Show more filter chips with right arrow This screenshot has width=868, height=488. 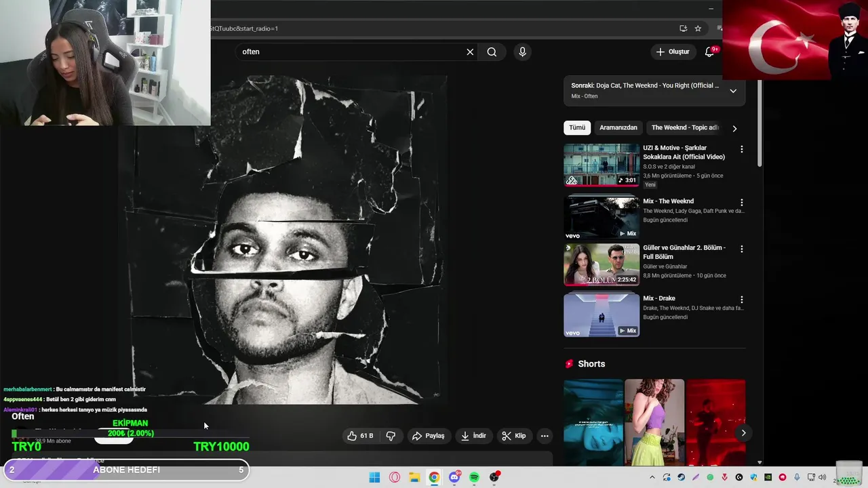[734, 128]
